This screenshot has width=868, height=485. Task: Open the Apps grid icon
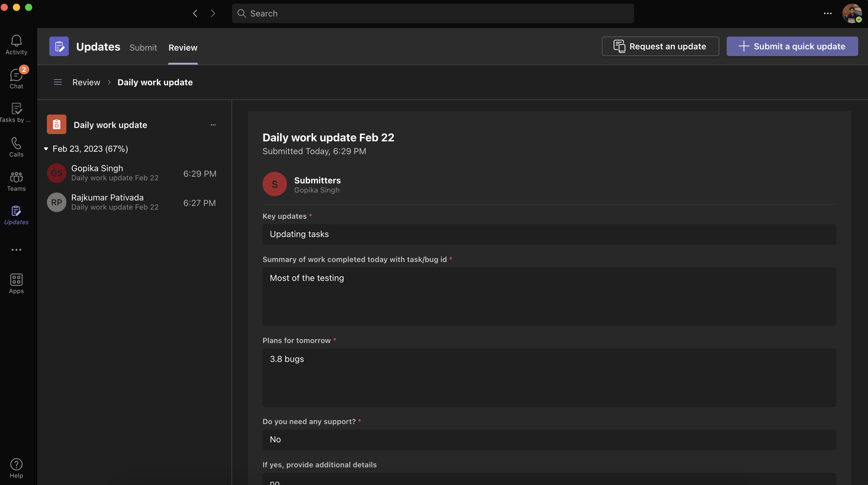[x=16, y=283]
